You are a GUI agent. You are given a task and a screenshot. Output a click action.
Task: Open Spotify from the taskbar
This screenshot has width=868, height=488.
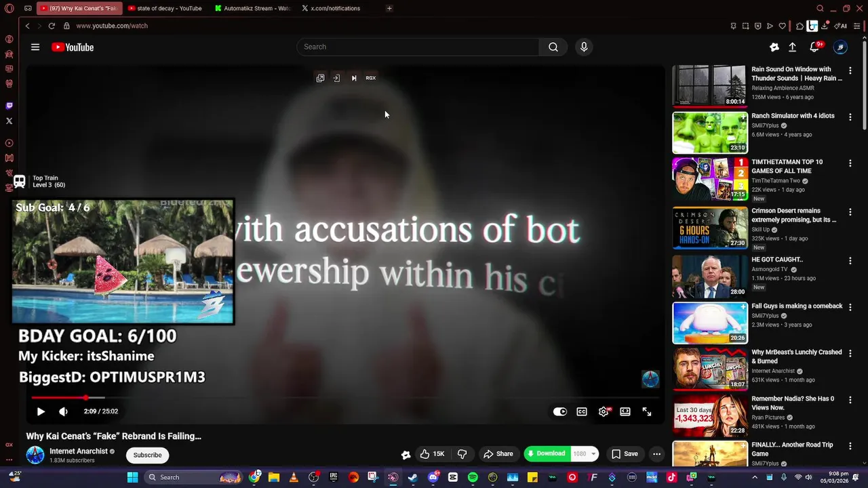[x=473, y=477]
